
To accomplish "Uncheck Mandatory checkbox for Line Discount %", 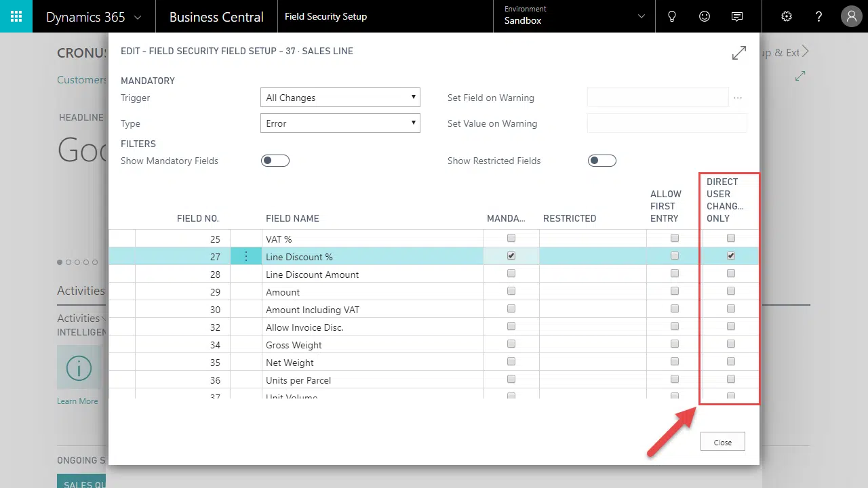I will coord(511,256).
